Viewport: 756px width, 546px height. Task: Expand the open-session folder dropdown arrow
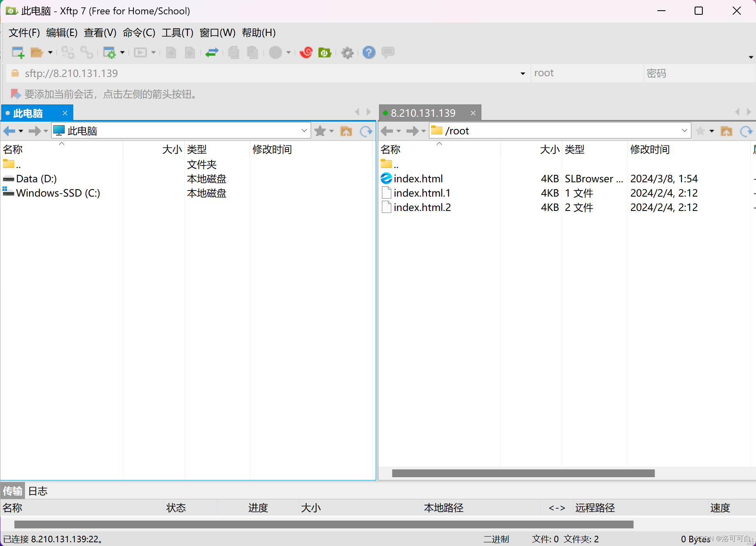50,52
